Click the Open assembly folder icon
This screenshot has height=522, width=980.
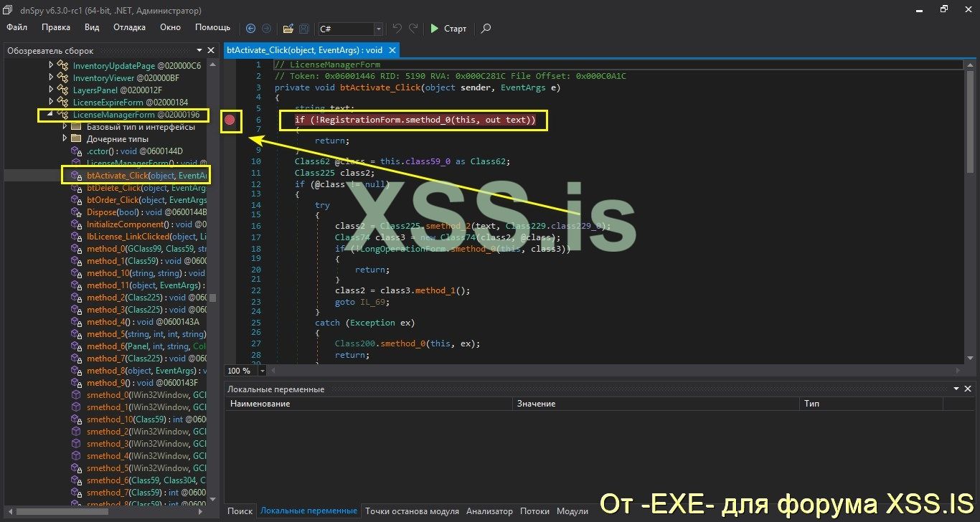(x=288, y=29)
